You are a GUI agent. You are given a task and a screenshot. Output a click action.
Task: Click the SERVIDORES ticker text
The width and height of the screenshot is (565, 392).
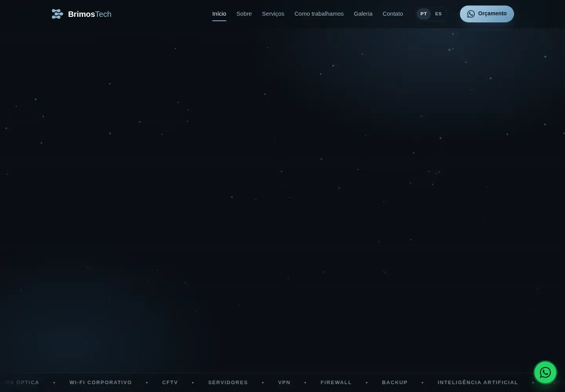point(228,382)
